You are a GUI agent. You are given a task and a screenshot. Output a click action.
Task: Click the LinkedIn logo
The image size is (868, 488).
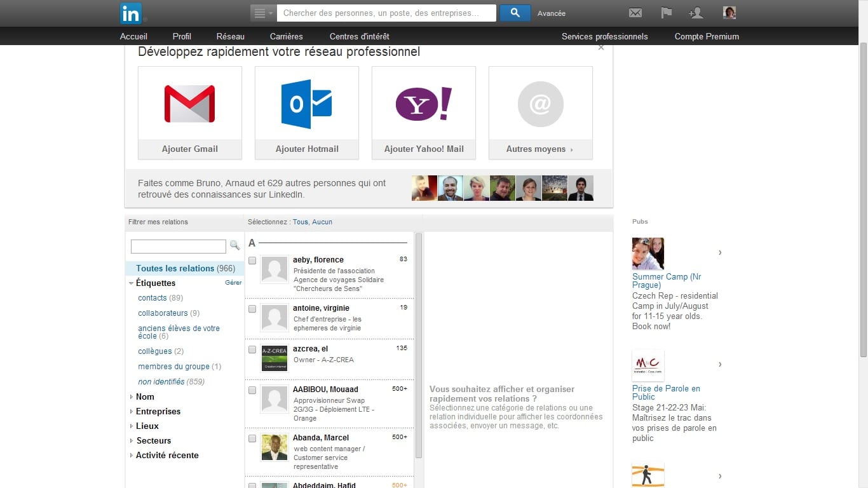point(131,13)
